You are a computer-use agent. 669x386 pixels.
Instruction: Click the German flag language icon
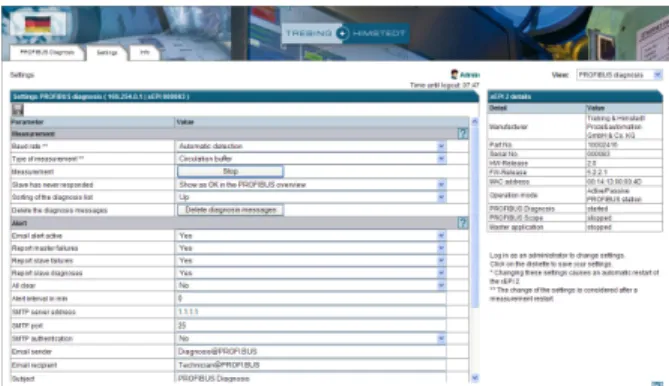coord(38,24)
